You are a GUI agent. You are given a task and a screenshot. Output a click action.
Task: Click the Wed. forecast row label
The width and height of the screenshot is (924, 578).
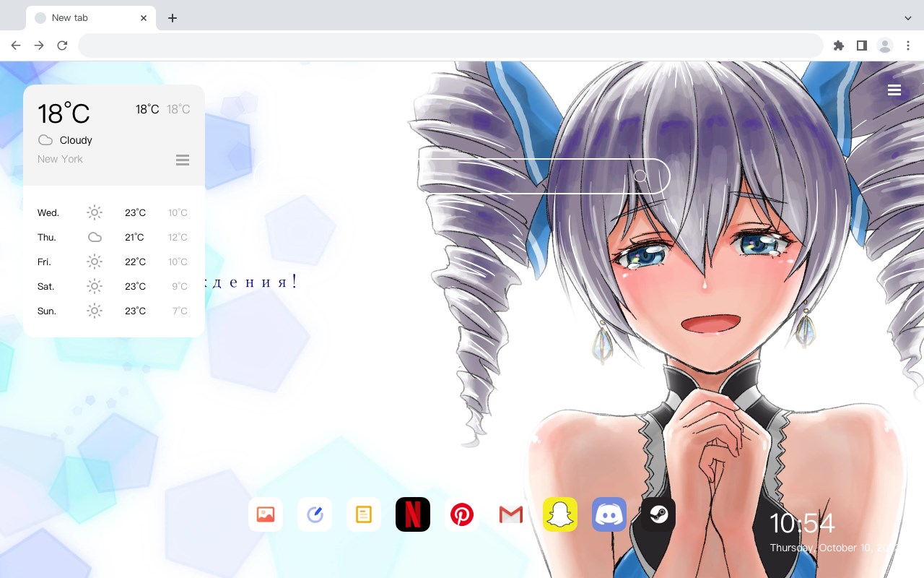tap(48, 212)
